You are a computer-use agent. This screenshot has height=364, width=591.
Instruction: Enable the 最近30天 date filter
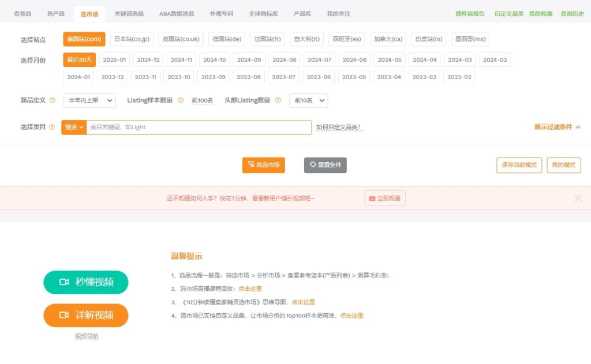point(78,59)
